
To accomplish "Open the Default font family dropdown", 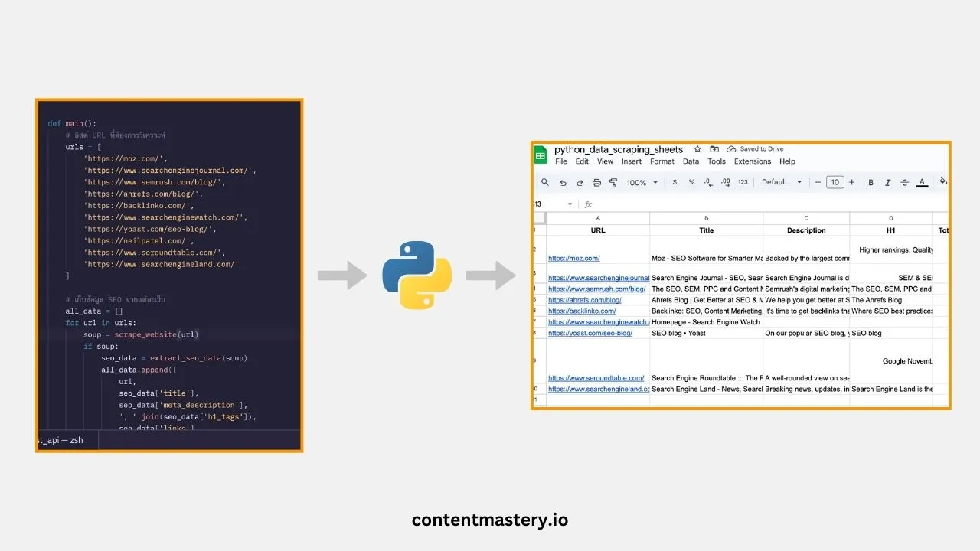I will point(782,182).
